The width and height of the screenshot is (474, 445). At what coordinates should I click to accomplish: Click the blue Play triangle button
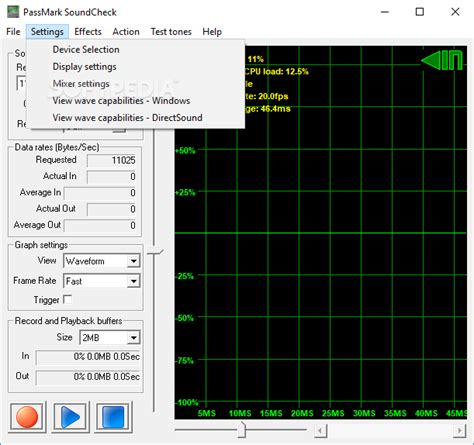[70, 417]
